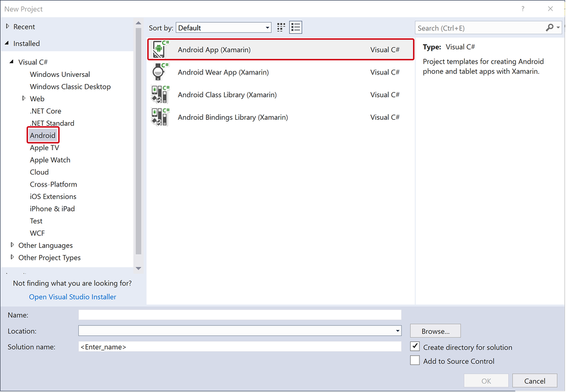Image resolution: width=566 pixels, height=392 pixels.
Task: Select iOS Extensions category
Action: point(53,197)
